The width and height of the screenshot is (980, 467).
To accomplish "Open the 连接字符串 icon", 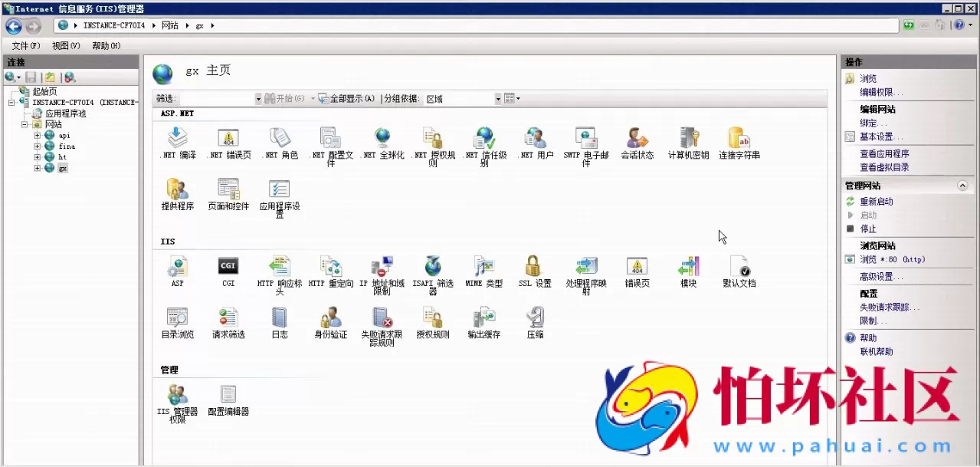I will coord(739,139).
